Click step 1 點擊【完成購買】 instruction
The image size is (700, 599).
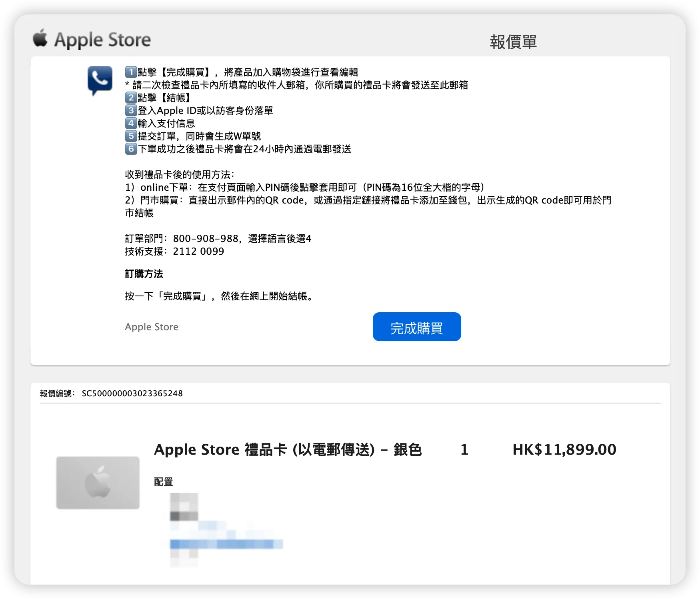pos(242,72)
